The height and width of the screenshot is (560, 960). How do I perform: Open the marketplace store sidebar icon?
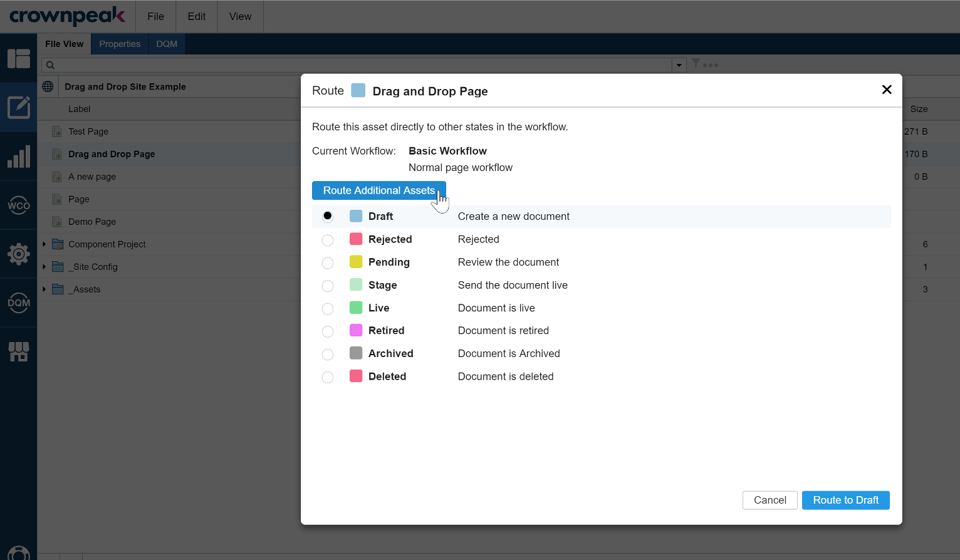click(x=19, y=351)
